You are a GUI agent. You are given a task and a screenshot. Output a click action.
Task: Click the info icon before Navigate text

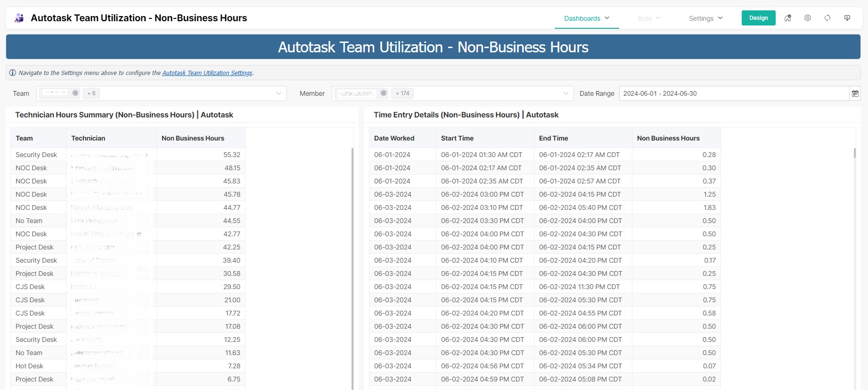click(13, 73)
